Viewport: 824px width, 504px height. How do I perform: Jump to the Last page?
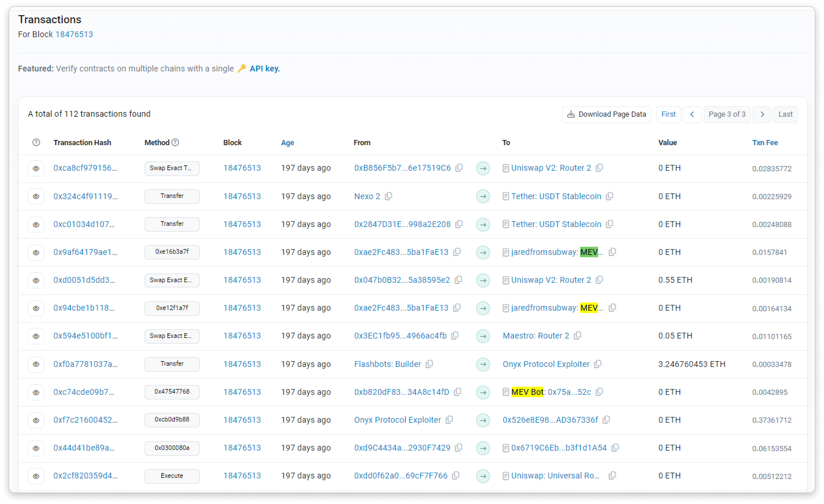coord(785,114)
